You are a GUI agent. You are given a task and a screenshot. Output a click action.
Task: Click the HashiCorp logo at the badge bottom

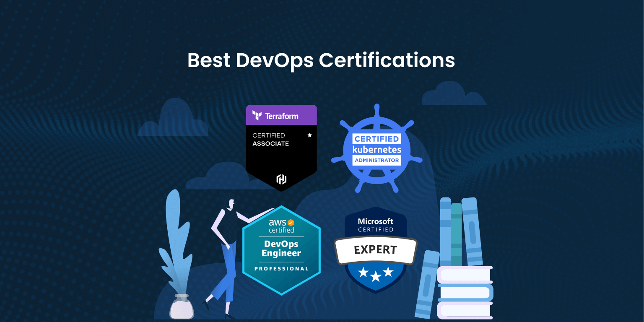[281, 179]
